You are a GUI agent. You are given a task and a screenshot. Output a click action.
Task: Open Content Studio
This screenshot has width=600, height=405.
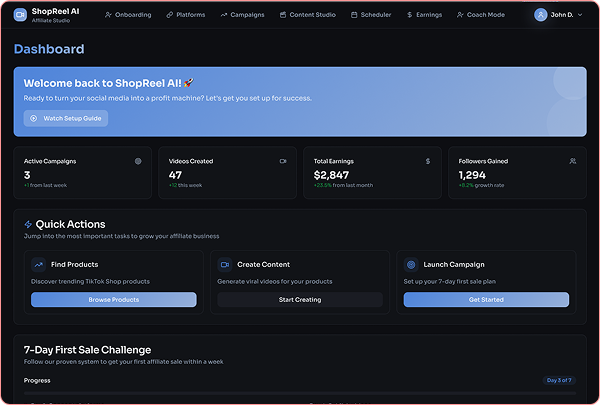[307, 15]
